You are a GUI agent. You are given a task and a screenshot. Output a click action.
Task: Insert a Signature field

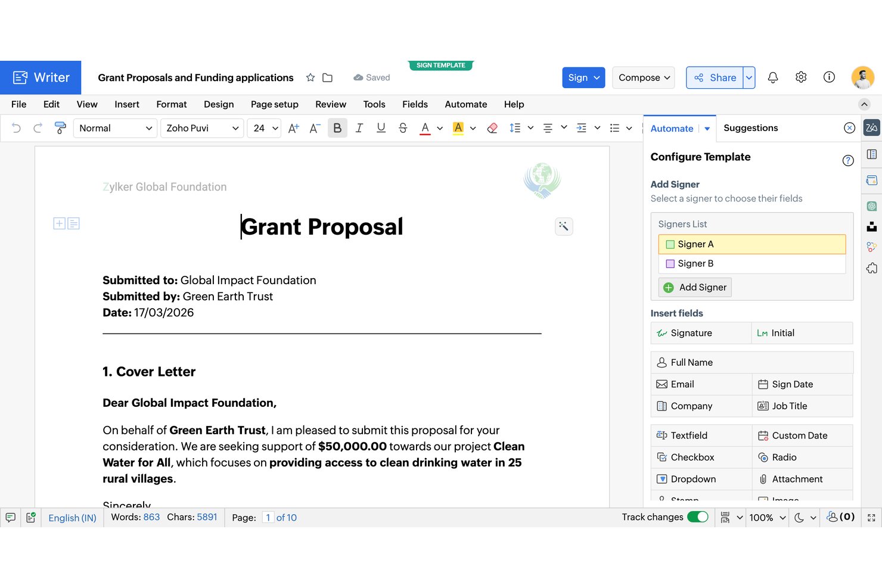point(701,333)
